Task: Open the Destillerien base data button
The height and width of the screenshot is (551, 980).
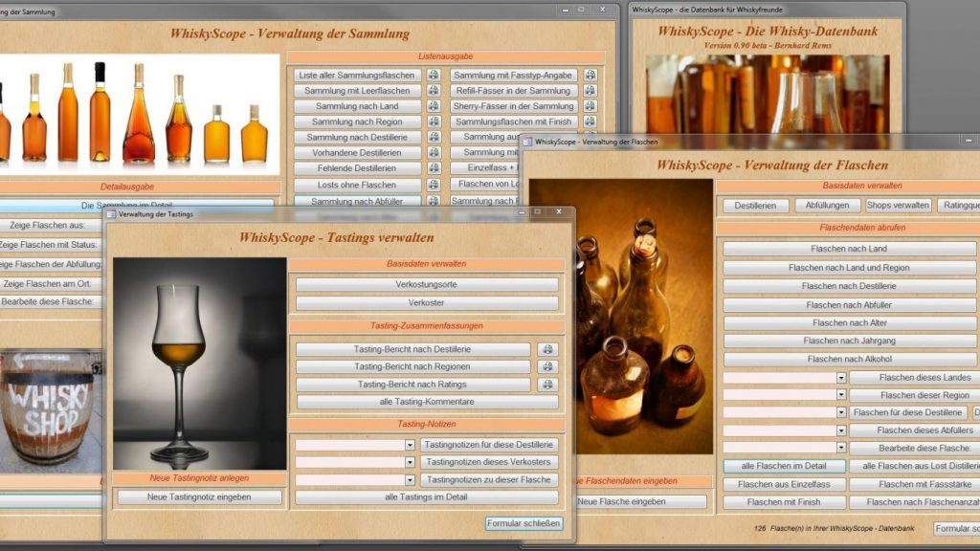Action: [x=755, y=206]
